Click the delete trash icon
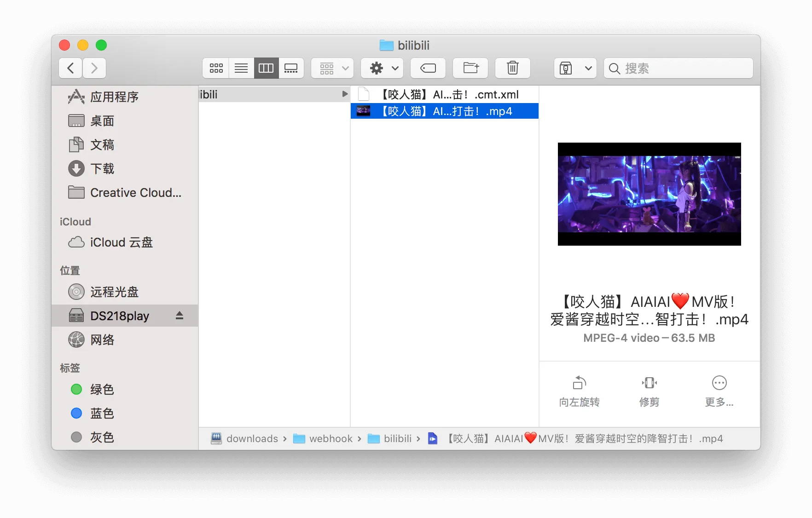812x518 pixels. 512,68
